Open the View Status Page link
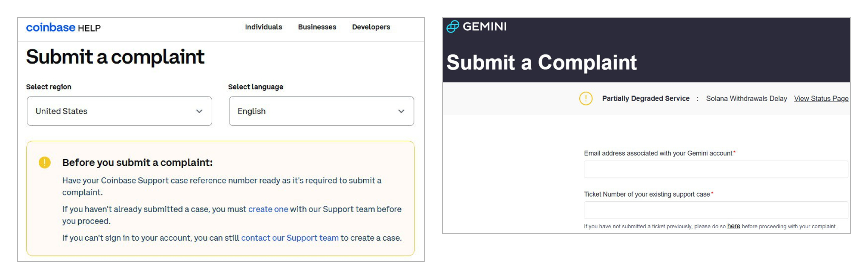 [821, 99]
